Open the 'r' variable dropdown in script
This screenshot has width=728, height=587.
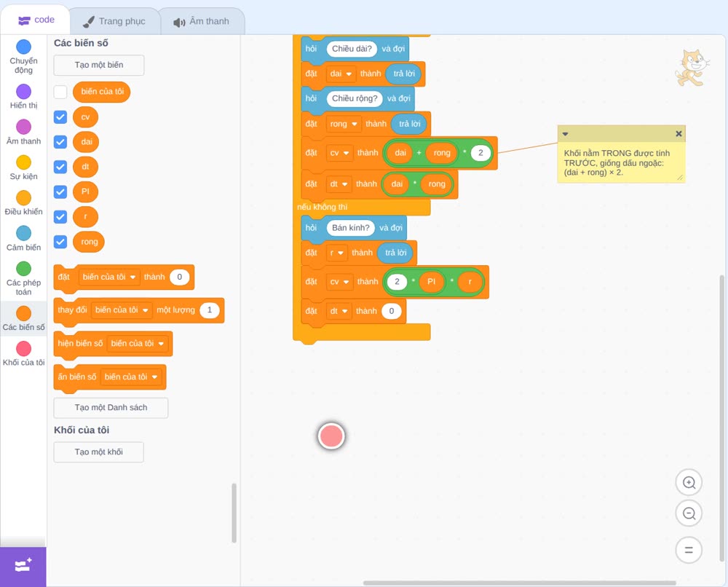336,253
